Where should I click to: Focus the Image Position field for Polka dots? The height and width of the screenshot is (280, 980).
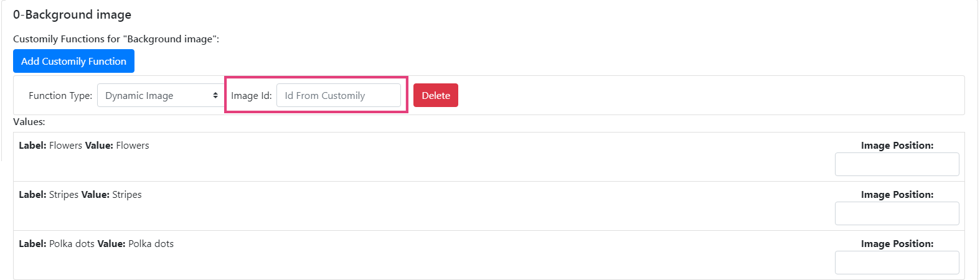897,263
